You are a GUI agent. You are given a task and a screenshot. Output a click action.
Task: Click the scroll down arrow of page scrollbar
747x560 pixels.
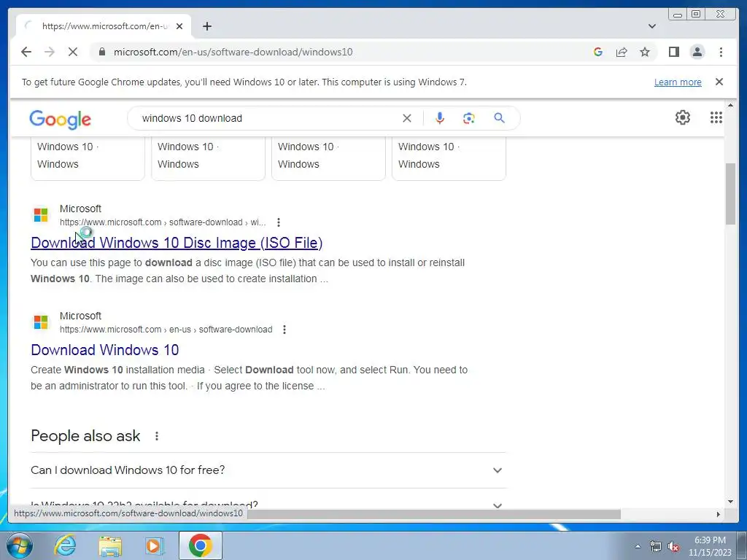(x=730, y=502)
